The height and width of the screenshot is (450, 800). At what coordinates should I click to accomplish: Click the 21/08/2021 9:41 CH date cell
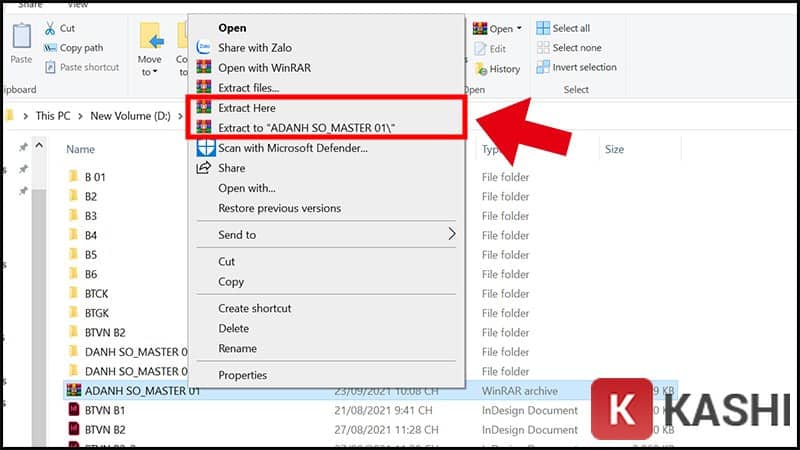coord(383,410)
